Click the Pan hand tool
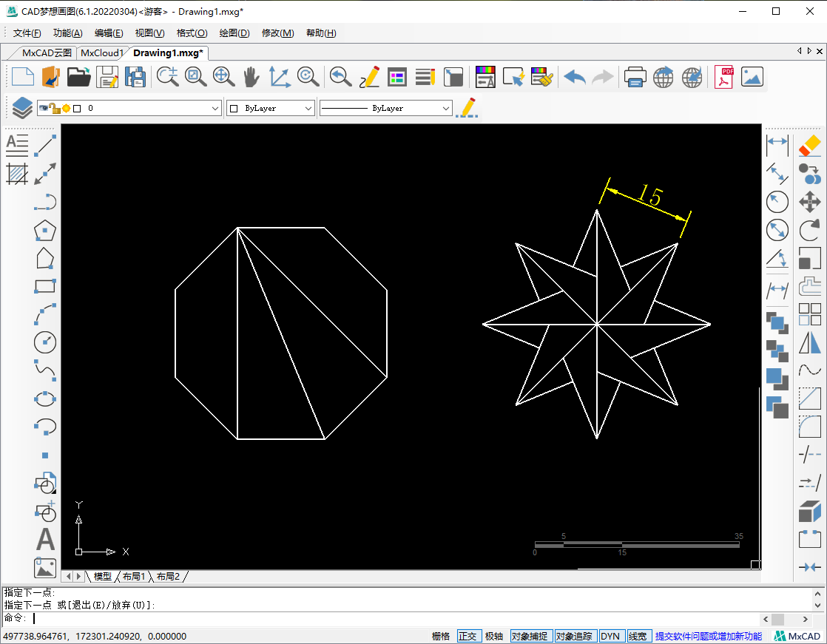 click(x=252, y=76)
